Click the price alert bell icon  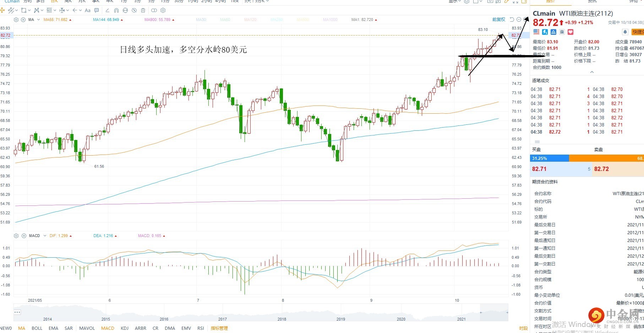click(x=625, y=32)
